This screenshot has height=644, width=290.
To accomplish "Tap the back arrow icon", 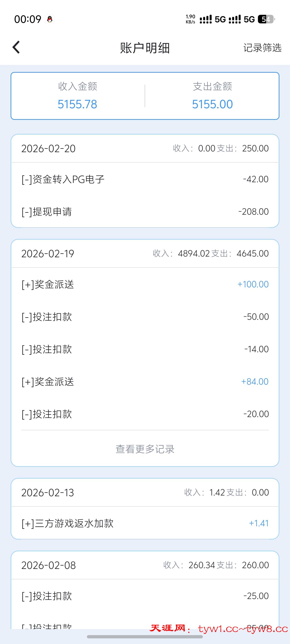I will [16, 47].
